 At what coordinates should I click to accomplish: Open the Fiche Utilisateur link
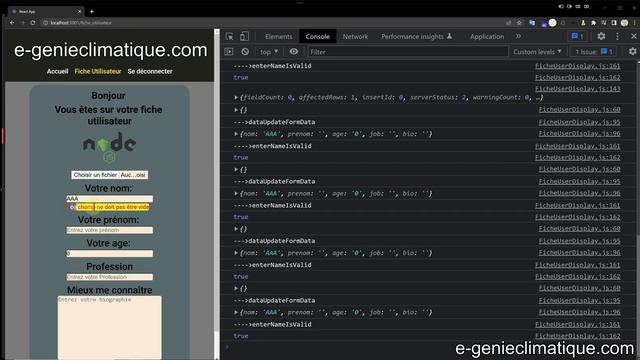point(98,71)
